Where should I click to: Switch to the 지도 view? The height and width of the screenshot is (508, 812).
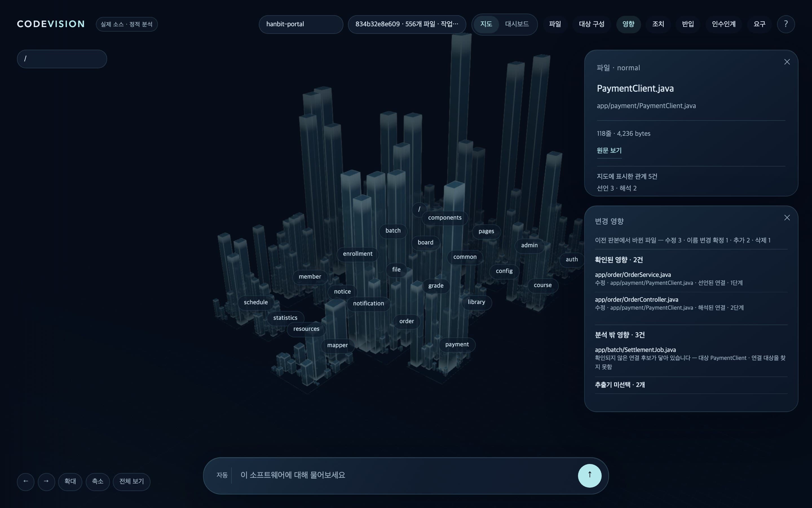click(x=486, y=24)
